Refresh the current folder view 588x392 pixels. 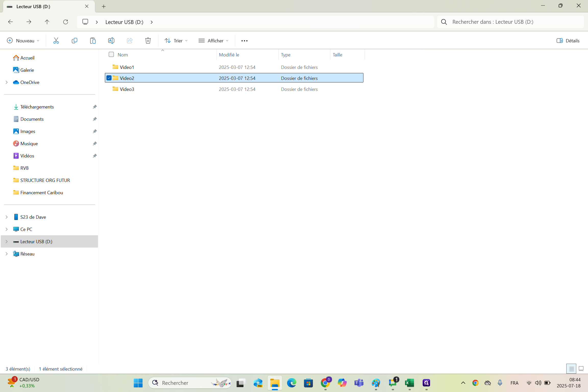click(66, 22)
